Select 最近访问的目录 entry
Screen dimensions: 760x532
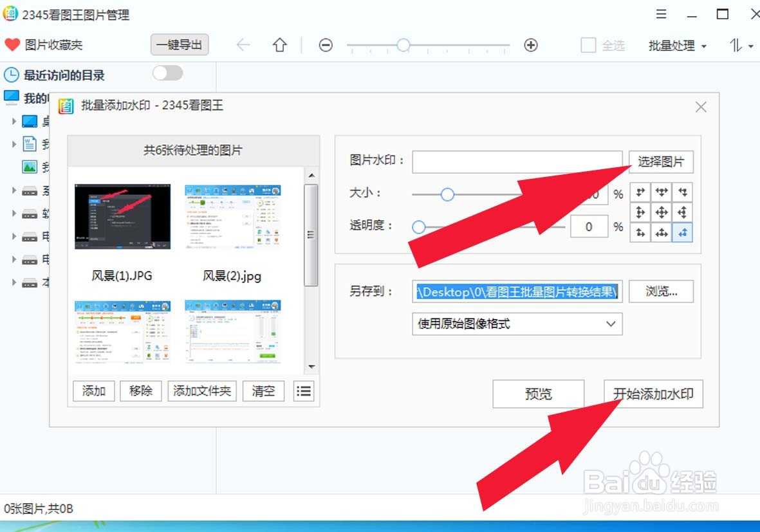(64, 75)
